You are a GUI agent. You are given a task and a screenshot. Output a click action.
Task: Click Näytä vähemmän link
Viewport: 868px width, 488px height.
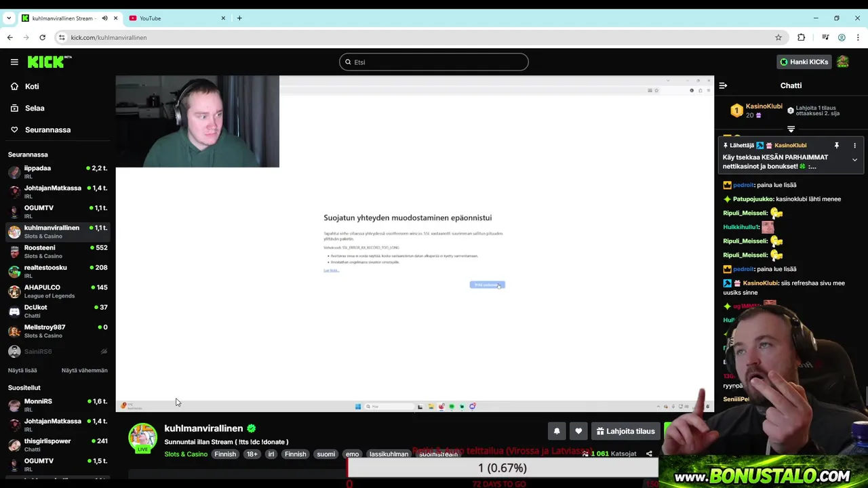pyautogui.click(x=85, y=370)
